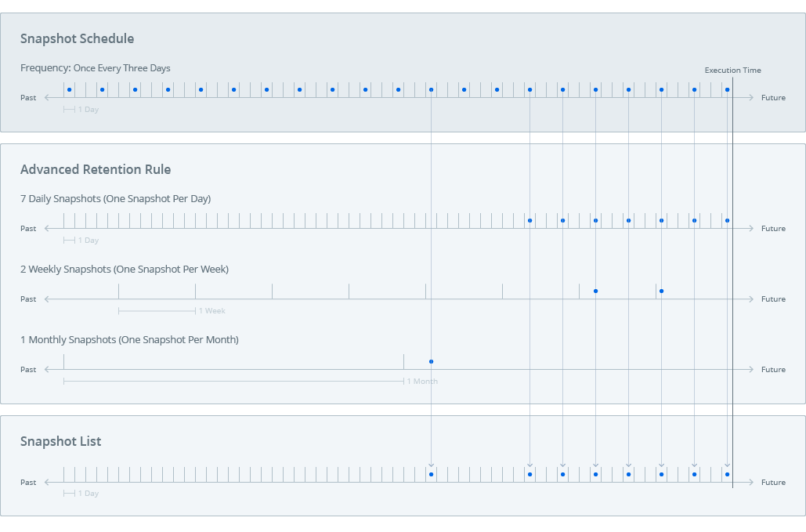The image size is (806, 532).
Task: Select the 1 Monthly Snapshots heading
Action: tap(130, 339)
